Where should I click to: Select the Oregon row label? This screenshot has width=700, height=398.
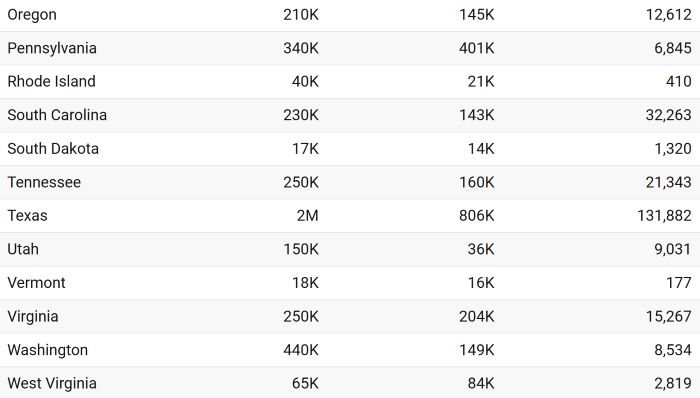click(32, 15)
